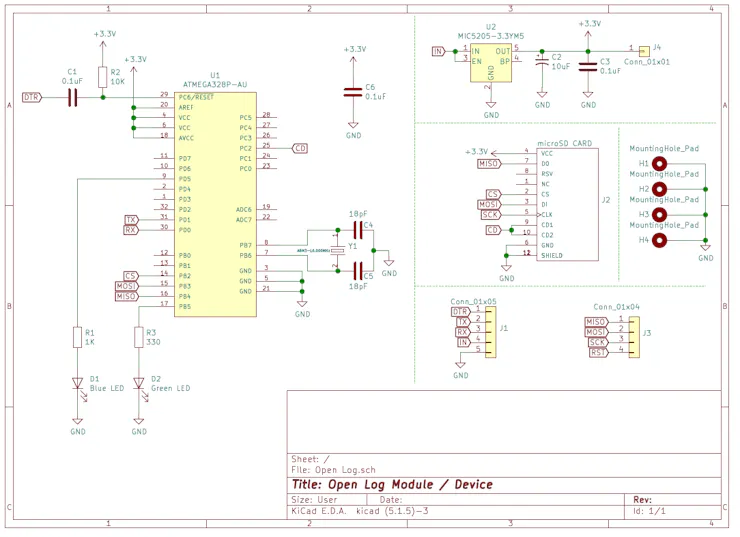Click the 'AREF' pin name on U1

click(x=186, y=108)
